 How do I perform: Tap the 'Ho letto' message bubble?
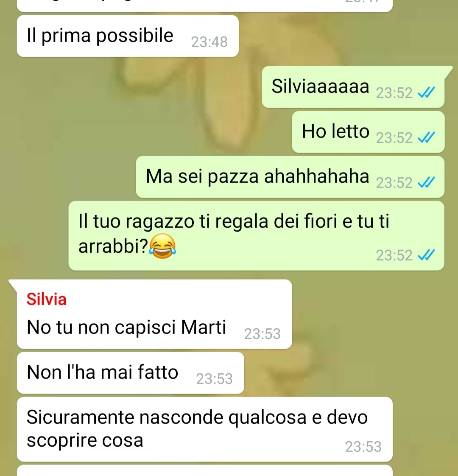point(368,132)
